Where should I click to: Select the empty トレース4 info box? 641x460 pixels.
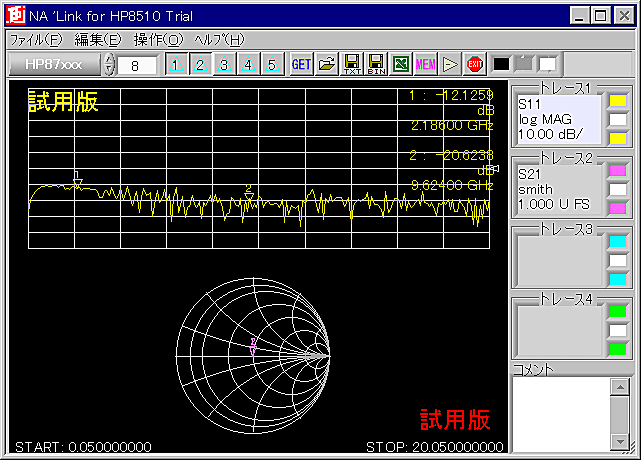click(x=558, y=330)
